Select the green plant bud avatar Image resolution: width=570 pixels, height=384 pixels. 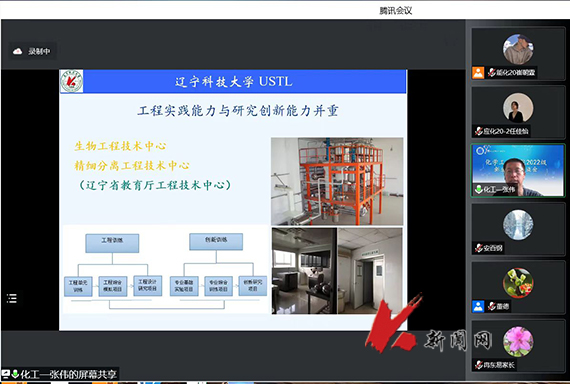(518, 283)
